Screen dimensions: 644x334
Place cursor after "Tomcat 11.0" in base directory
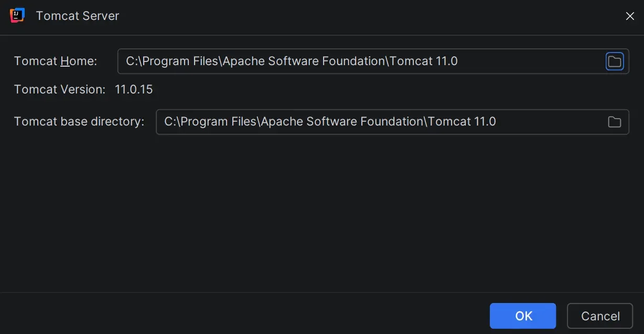(x=497, y=122)
